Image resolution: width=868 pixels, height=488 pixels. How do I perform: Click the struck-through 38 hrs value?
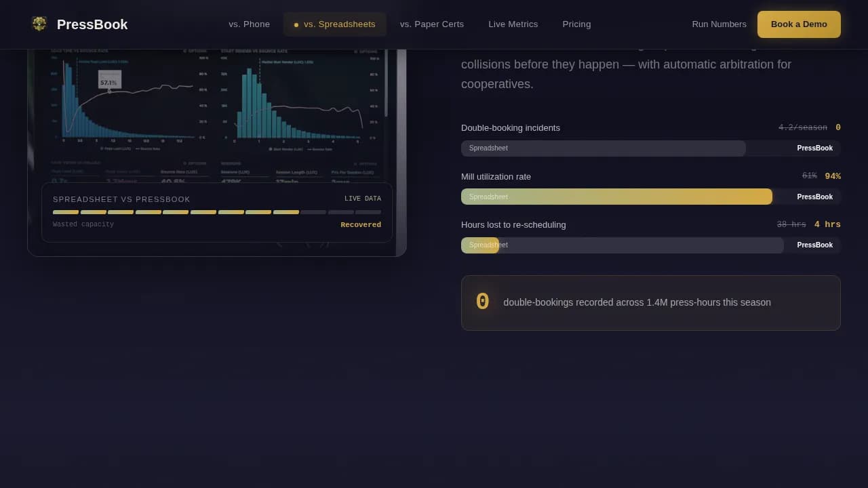pos(791,224)
